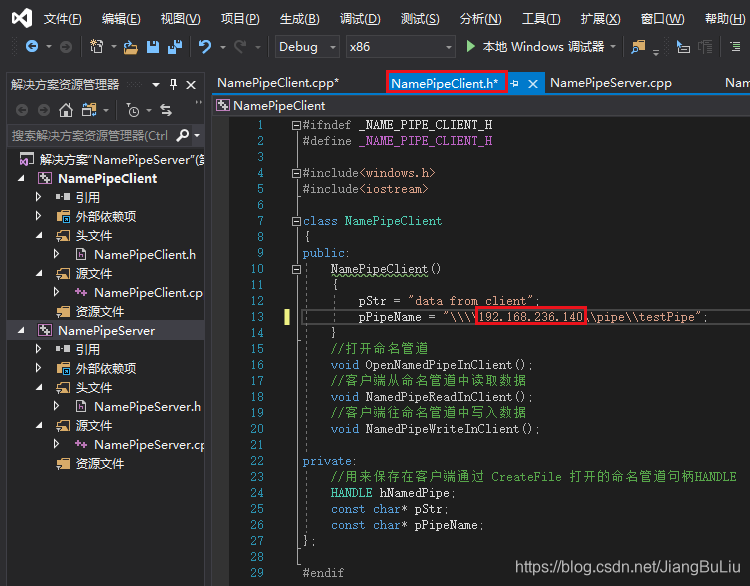
Task: Collapse the NamePipeClient project node
Action: click(x=21, y=178)
